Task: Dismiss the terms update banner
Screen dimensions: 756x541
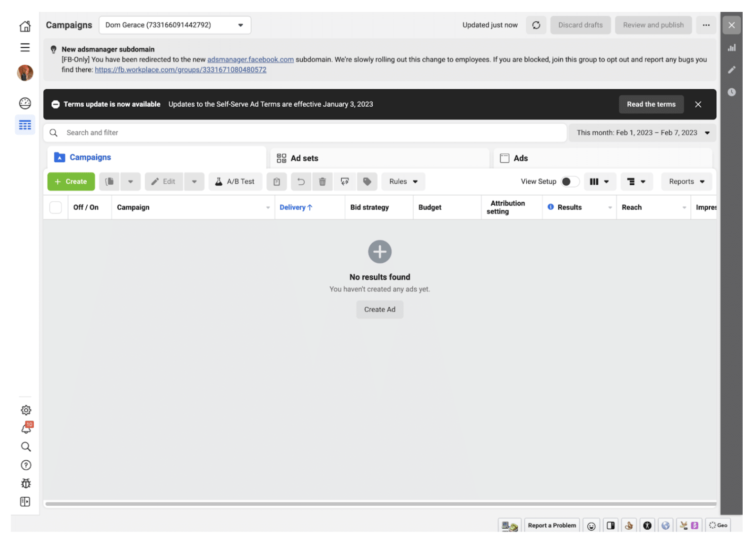Action: (698, 104)
